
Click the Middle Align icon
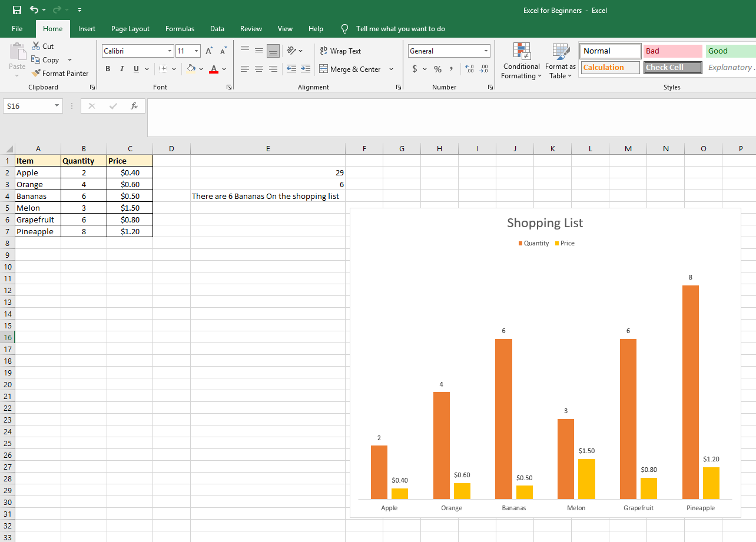(x=258, y=51)
